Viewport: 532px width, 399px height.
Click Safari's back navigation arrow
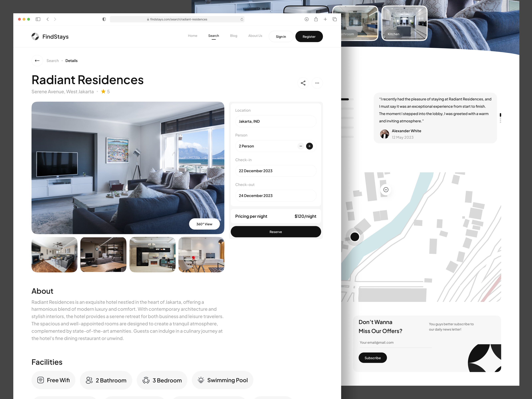coord(48,19)
